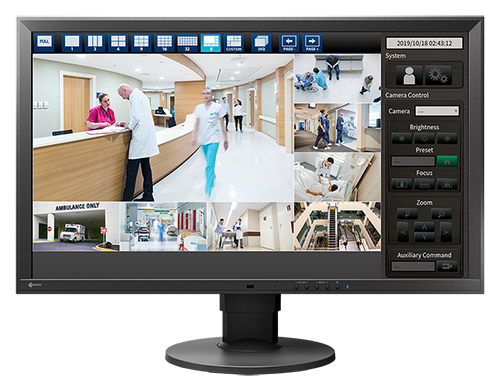Open the user login icon under System
Screen dimensions: 500x391
click(x=409, y=75)
